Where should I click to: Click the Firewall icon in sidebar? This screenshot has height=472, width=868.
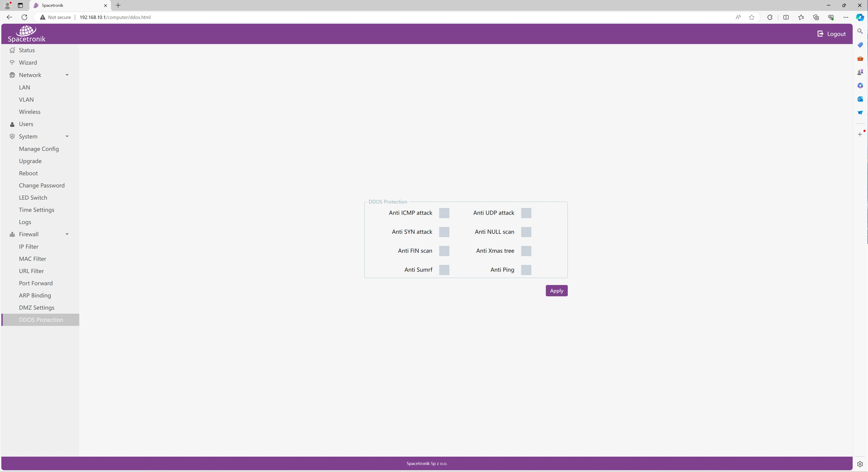[12, 234]
